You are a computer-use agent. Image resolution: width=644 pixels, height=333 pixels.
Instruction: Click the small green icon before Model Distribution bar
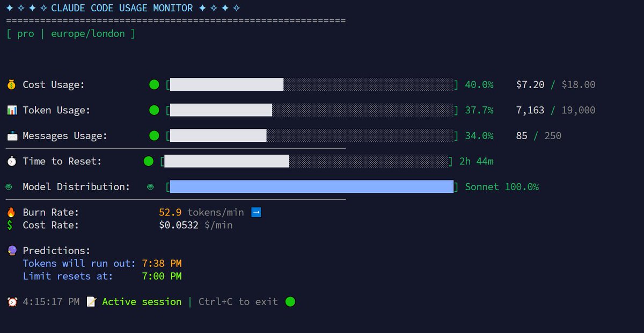click(151, 187)
